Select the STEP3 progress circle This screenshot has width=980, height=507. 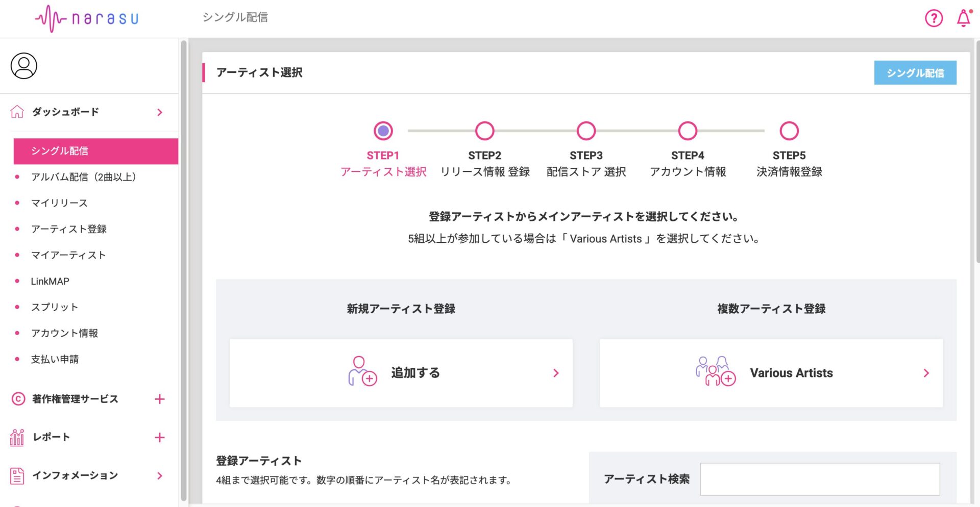click(x=586, y=131)
